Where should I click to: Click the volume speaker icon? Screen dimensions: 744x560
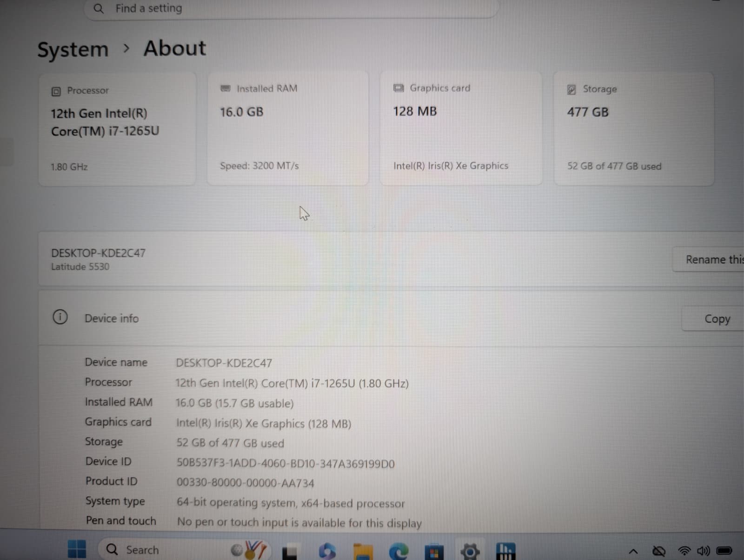703,551
